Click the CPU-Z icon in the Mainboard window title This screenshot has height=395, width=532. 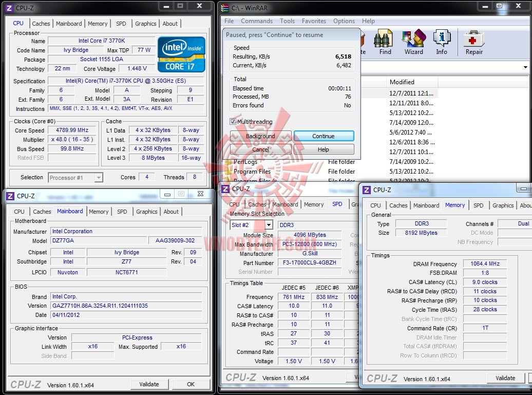pos(10,196)
